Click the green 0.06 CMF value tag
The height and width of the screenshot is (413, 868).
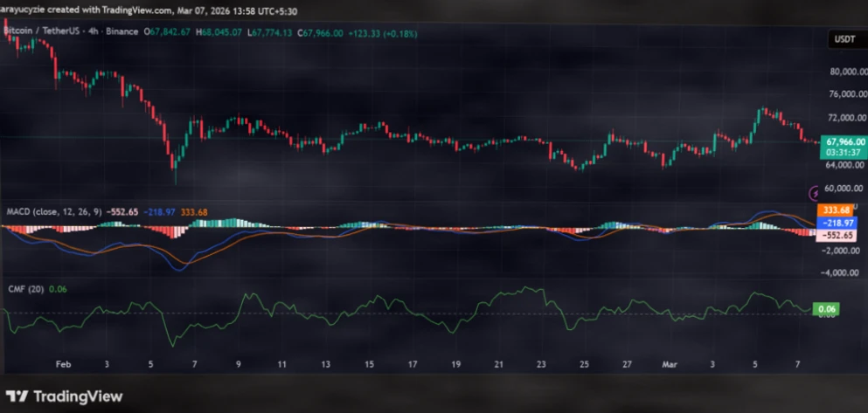tap(826, 308)
